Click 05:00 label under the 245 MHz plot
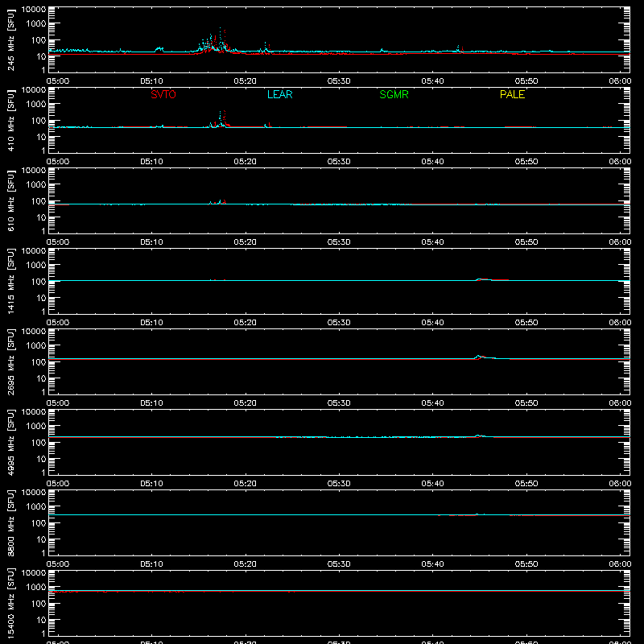This screenshot has height=644, width=644. coord(58,81)
